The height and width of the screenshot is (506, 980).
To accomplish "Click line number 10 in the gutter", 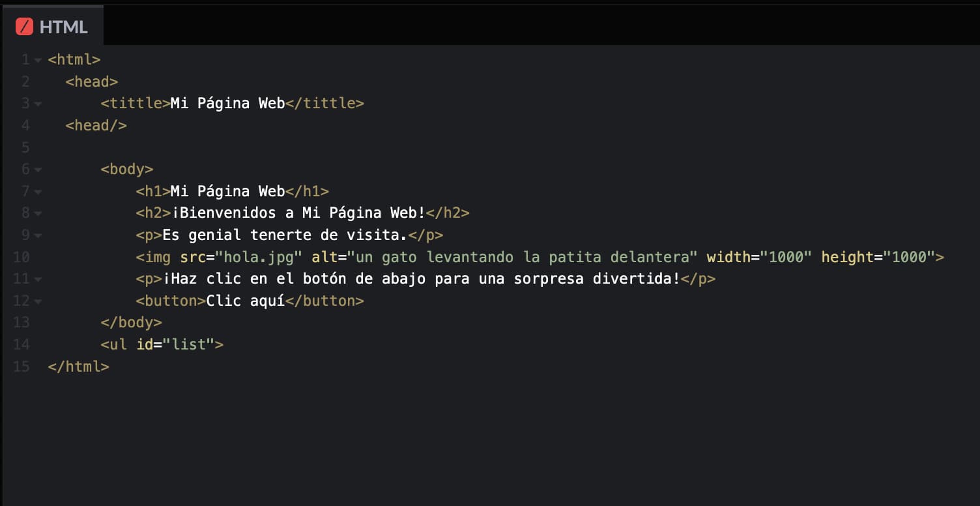I will 22,257.
